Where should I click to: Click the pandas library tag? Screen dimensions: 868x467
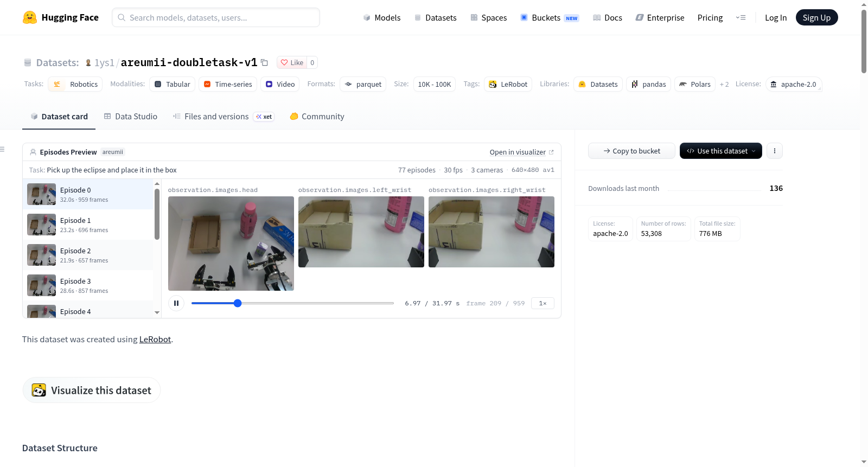click(x=648, y=84)
